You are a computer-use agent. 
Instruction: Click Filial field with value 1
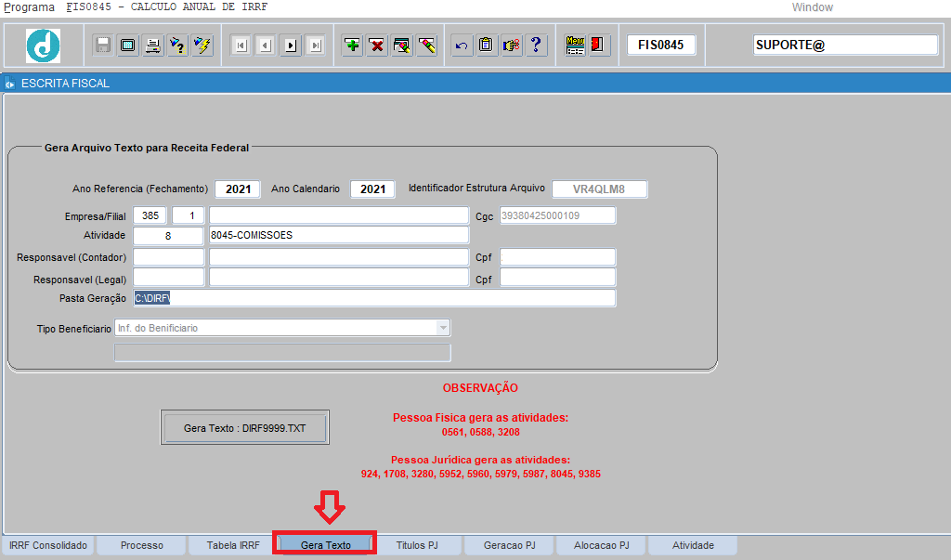188,215
